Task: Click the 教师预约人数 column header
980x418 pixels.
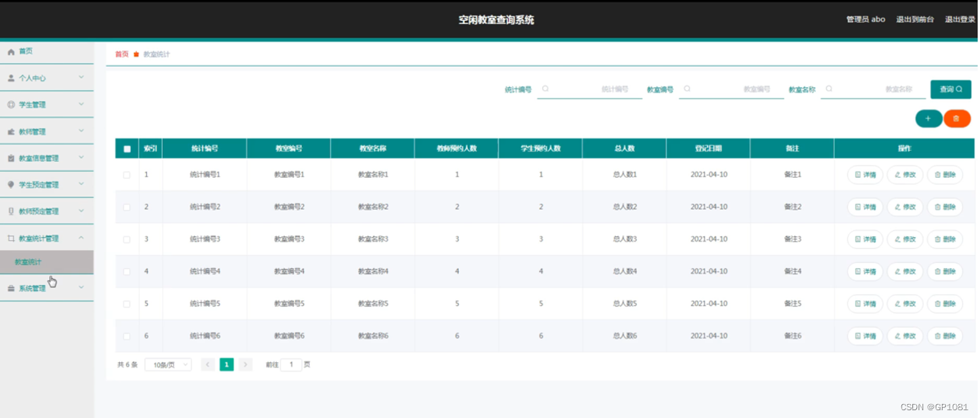Action: click(457, 148)
